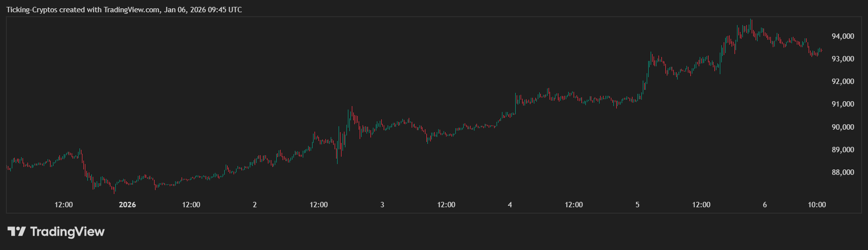Select the latest candle at chart's right end
The width and height of the screenshot is (868, 250).
click(x=821, y=50)
